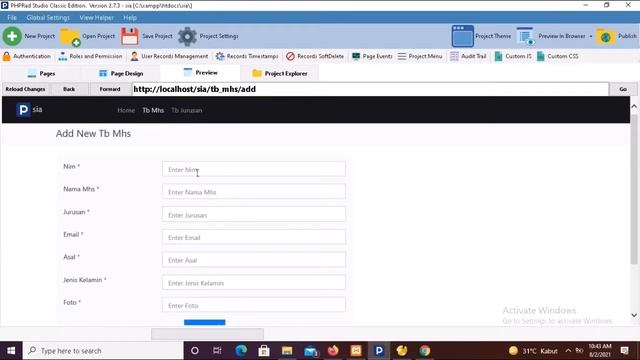The image size is (640, 360).
Task: Switch to the Pages tab
Action: point(41,73)
